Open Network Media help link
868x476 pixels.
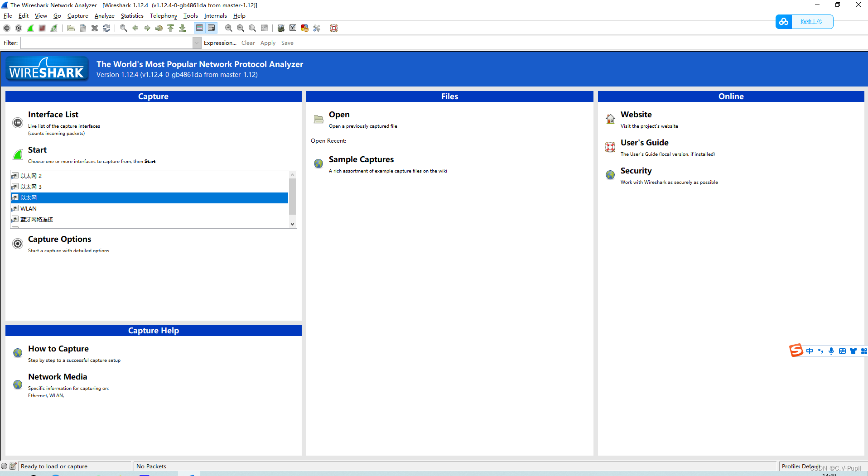pos(58,377)
